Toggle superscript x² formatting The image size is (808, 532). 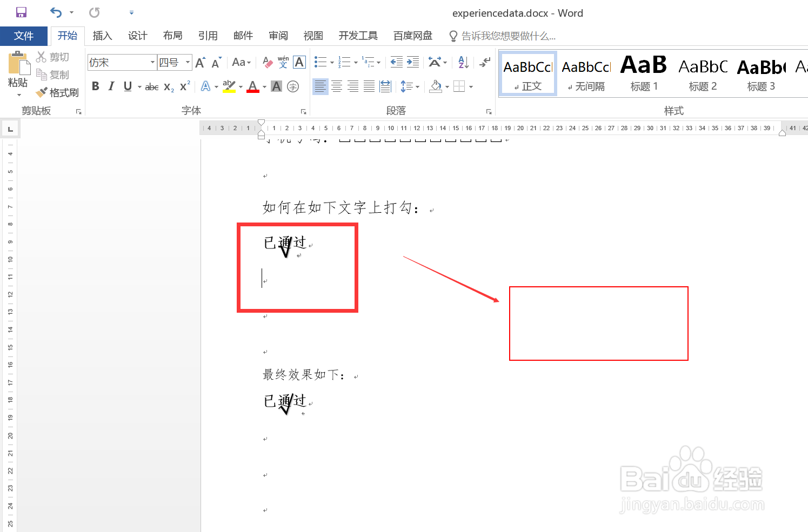click(185, 86)
